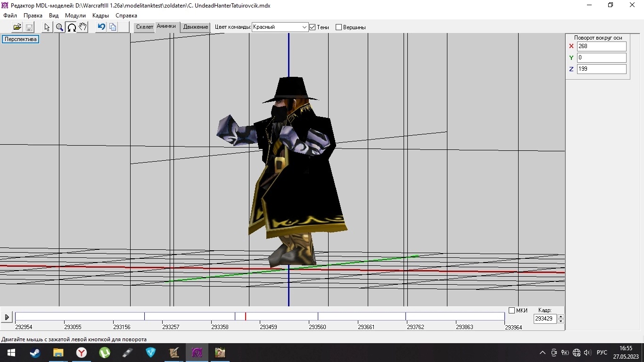
Task: Play the animation with the play button
Action: coord(7,317)
